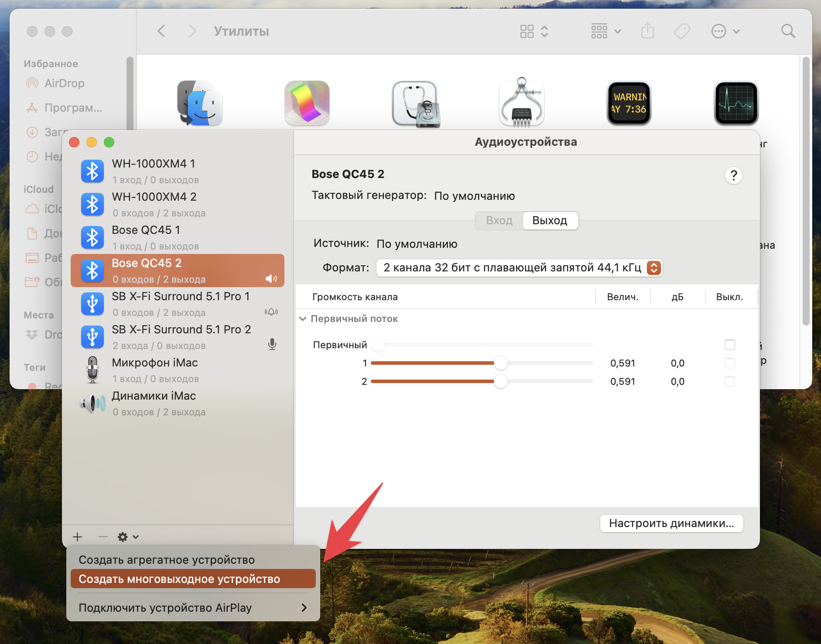Mute channel 2 with its checkbox
The width and height of the screenshot is (821, 644).
tap(730, 381)
